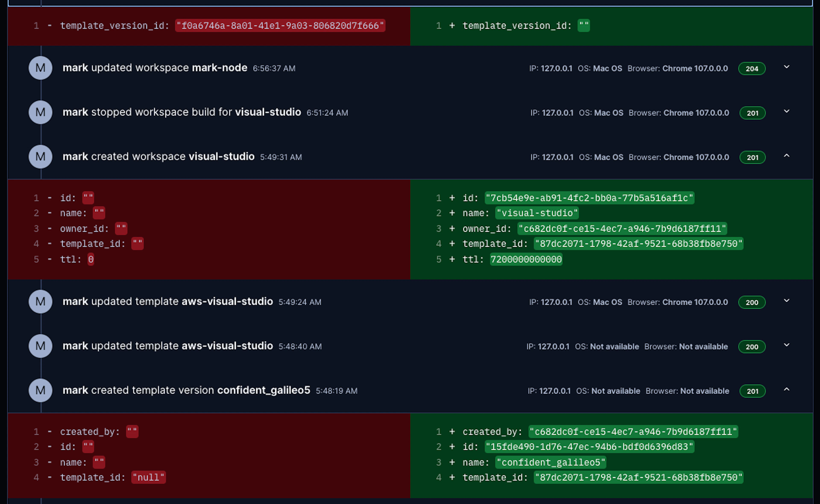This screenshot has width=820, height=504.
Task: Click template name 'aws-visual-studio' at 5:49:24 AM
Action: (227, 302)
